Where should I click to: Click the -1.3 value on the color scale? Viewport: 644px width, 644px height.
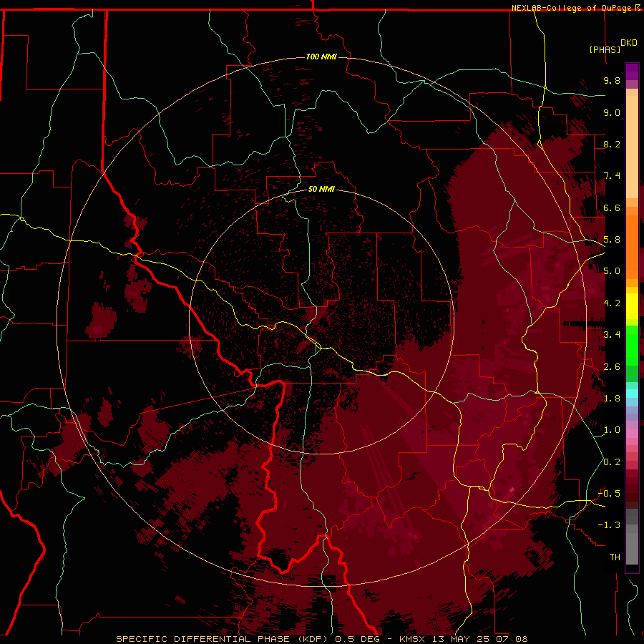609,525
